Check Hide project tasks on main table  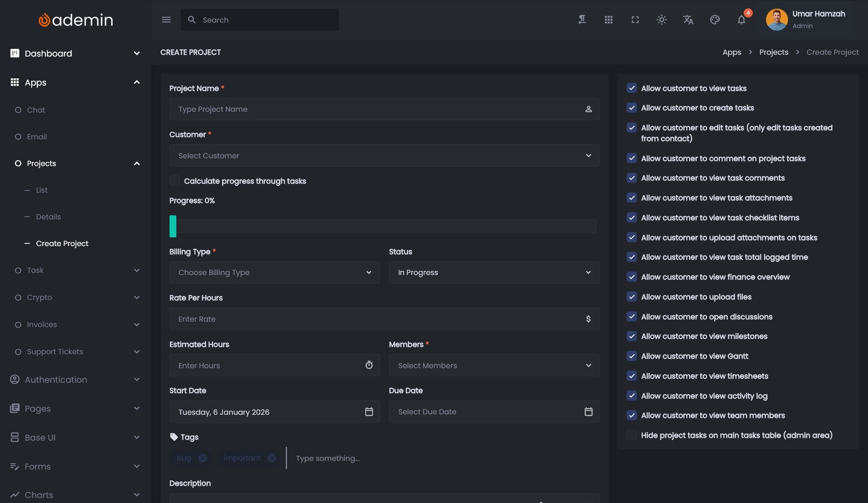click(x=632, y=435)
